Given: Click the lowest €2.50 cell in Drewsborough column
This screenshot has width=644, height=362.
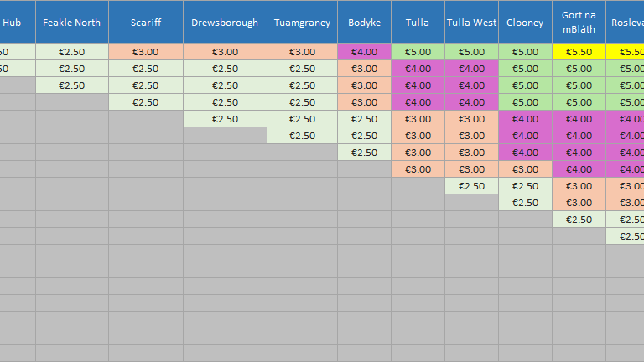Looking at the screenshot, I should click(x=225, y=119).
